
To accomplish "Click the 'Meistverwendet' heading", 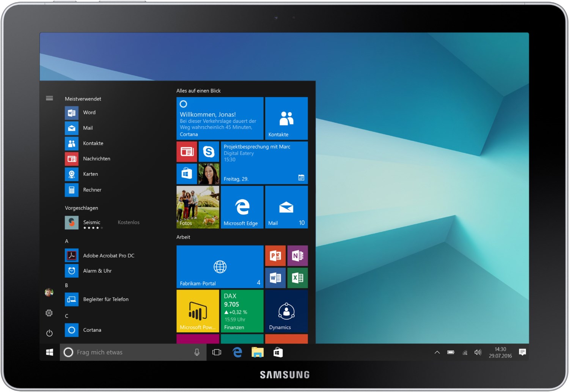I will click(x=83, y=99).
